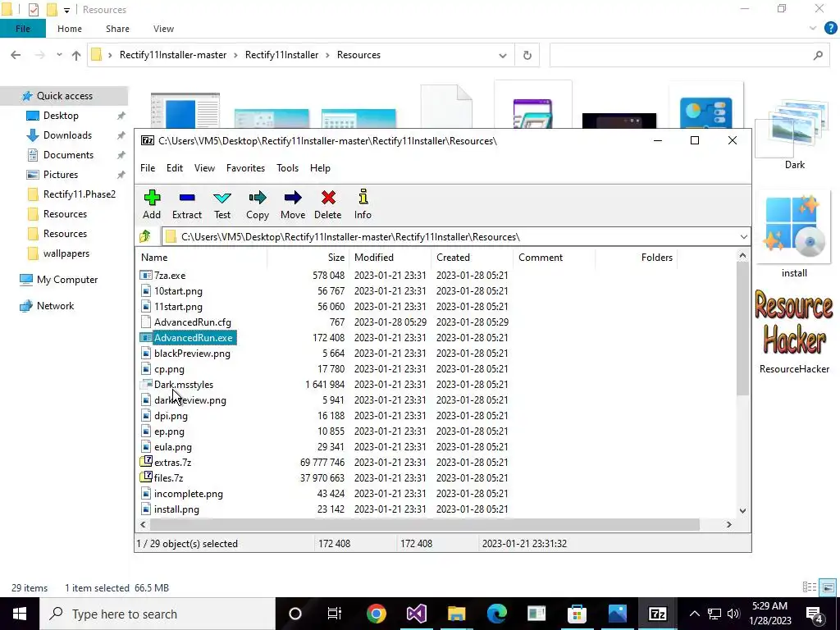840x630 pixels.
Task: Open Visual Studio from taskbar
Action: (x=416, y=614)
